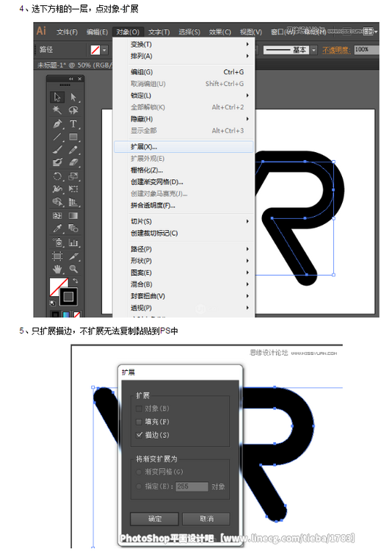Select the 渐变网格(G) radio button
This screenshot has width=392, height=551.
(139, 472)
